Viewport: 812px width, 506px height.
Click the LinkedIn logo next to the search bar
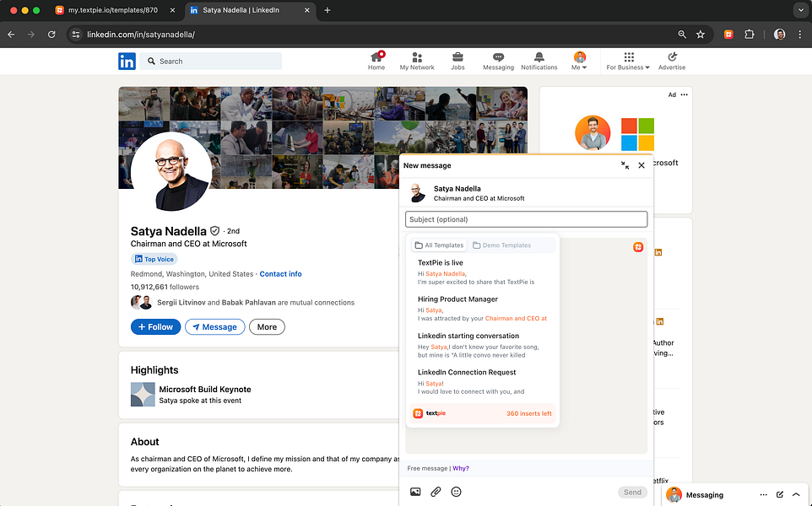127,61
